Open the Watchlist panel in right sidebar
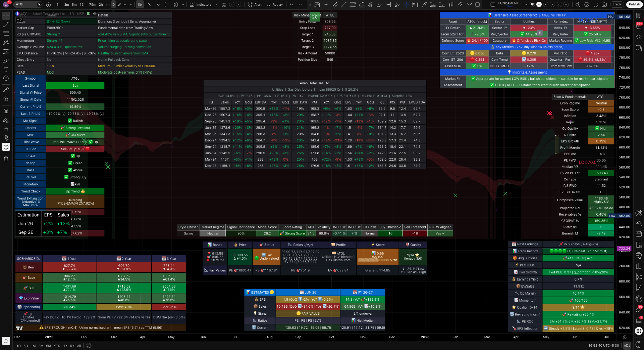 pyautogui.click(x=639, y=16)
